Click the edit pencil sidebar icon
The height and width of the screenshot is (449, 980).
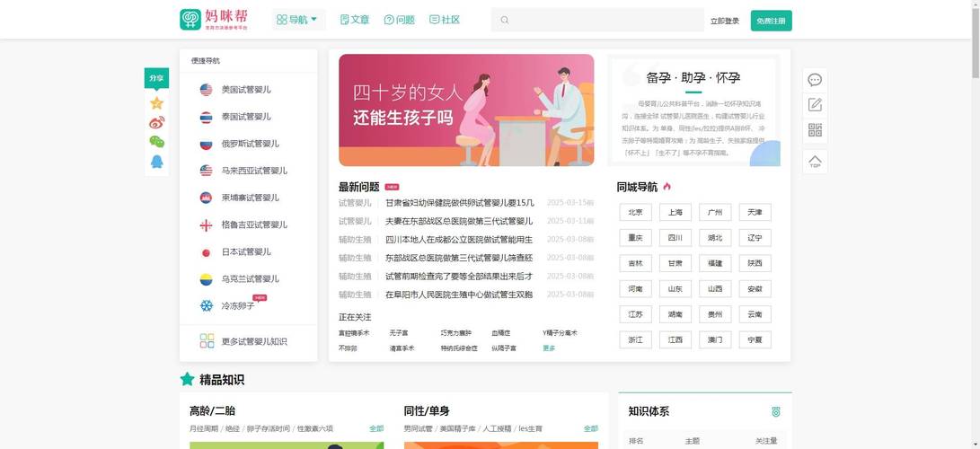(815, 105)
